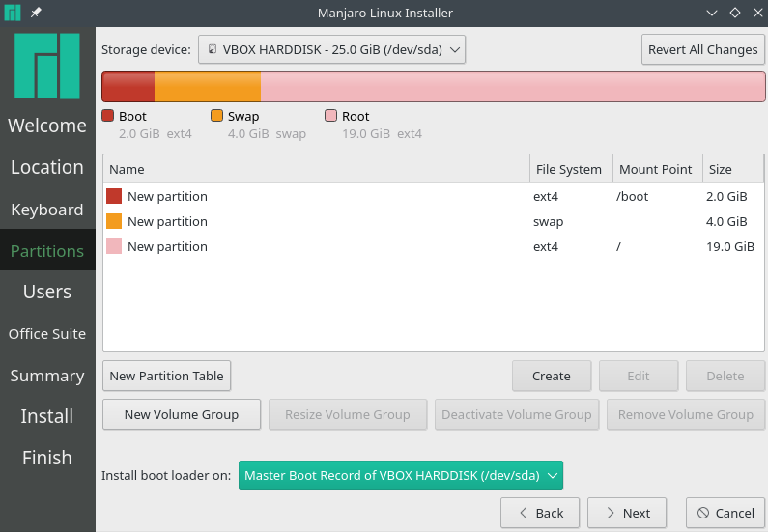Click the large Manjaro logo in the sidebar
Image resolution: width=768 pixels, height=532 pixels.
pos(47,66)
